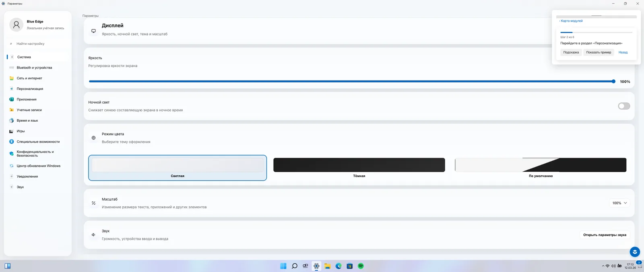Open Учетные записи section in sidebar
644x272 pixels.
coord(29,110)
